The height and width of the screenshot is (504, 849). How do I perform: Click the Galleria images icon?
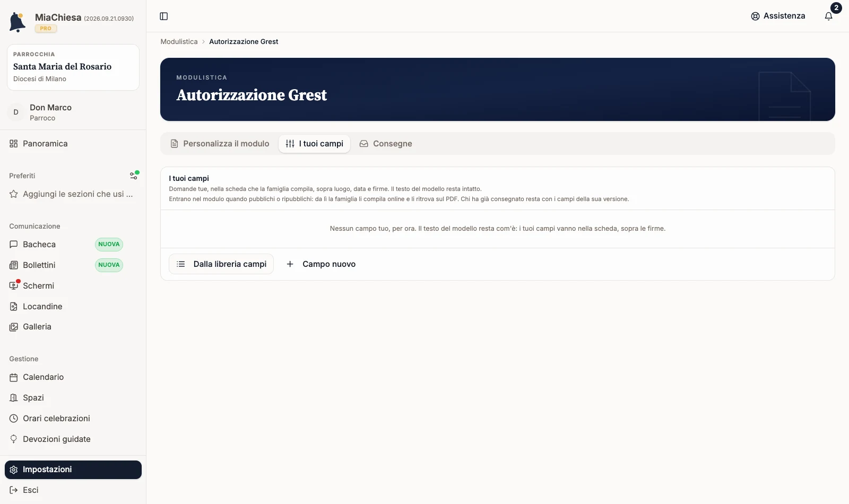(14, 327)
